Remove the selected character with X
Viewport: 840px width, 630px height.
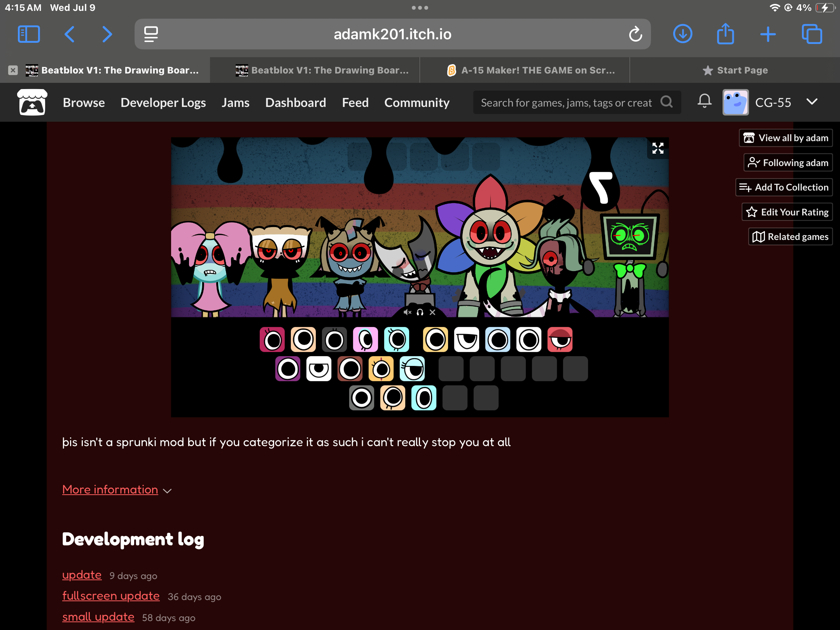(x=432, y=312)
